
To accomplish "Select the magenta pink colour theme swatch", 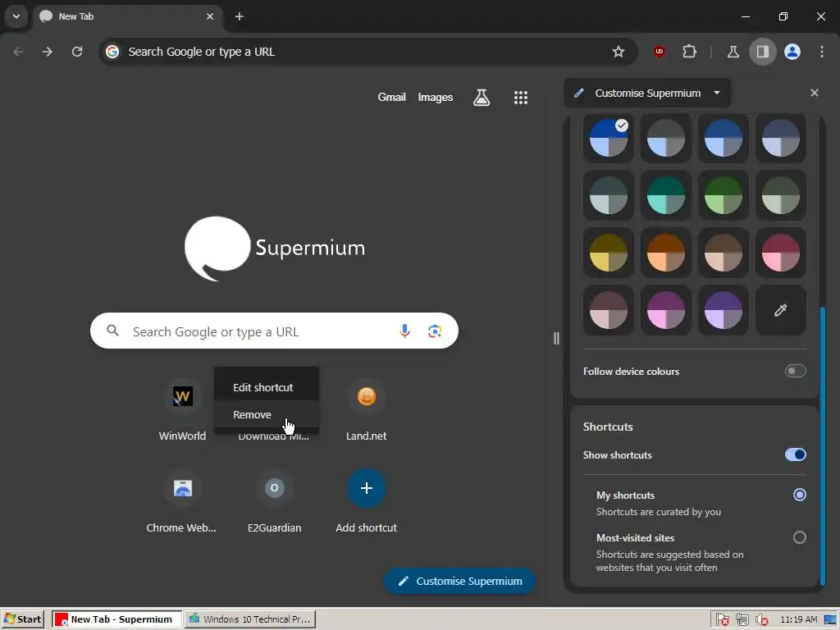I will click(665, 310).
